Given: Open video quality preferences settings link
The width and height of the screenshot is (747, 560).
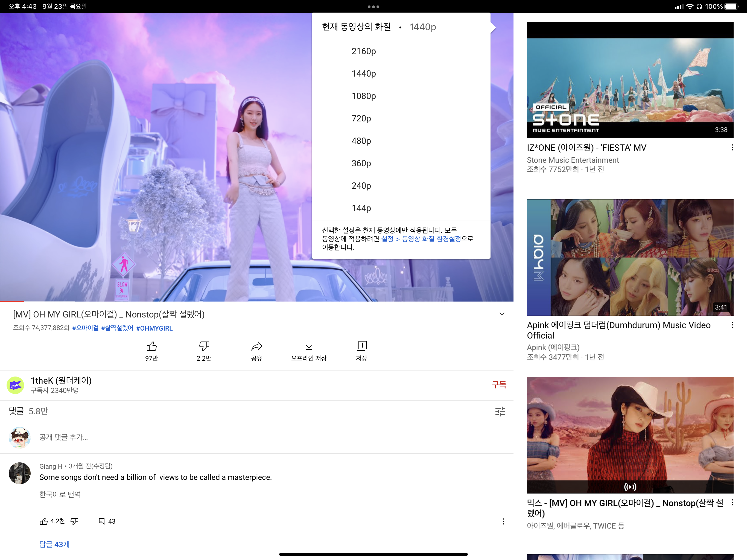Looking at the screenshot, I should click(421, 239).
